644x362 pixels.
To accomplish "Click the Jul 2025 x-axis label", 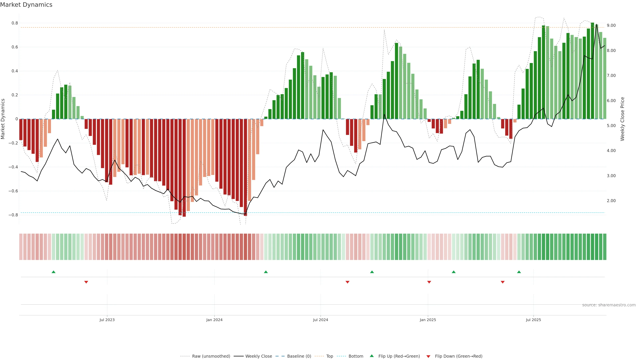I will click(x=533, y=320).
